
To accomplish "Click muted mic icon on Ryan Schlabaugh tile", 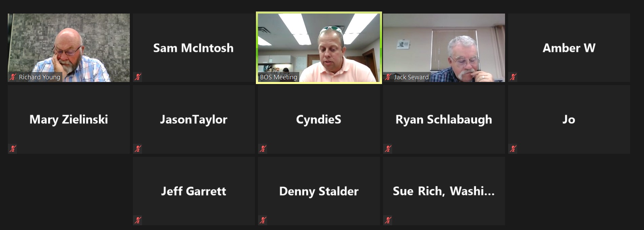I will click(388, 148).
